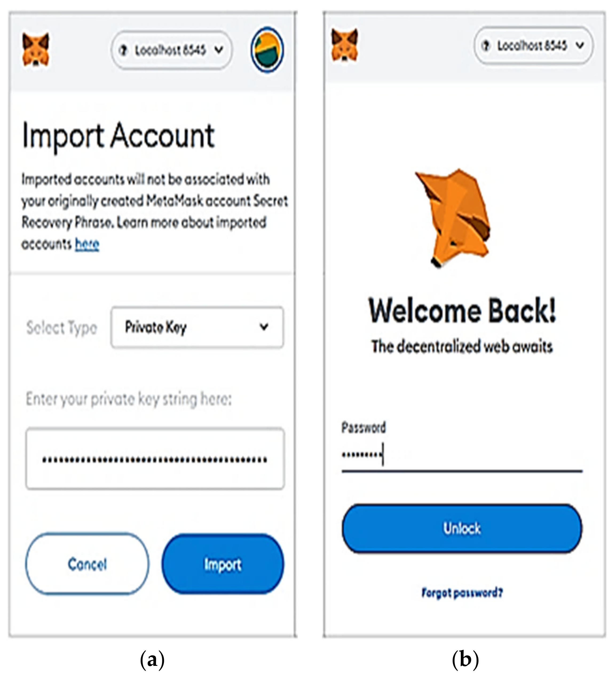Open the Private Key select type dropdown

pyautogui.click(x=197, y=327)
